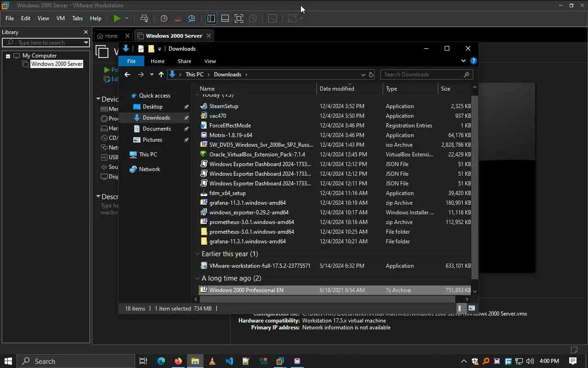Select Quick access in navigation pane
This screenshot has height=368, width=588.
(x=155, y=96)
